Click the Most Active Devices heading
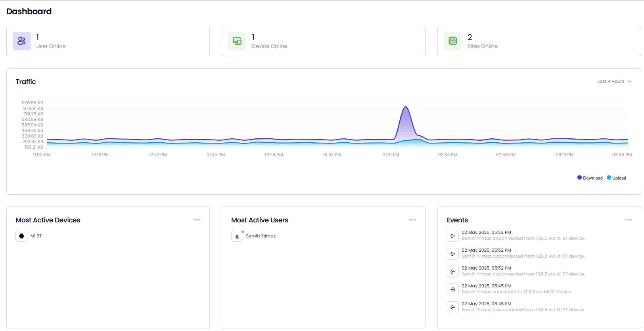644x331 pixels. (48, 220)
